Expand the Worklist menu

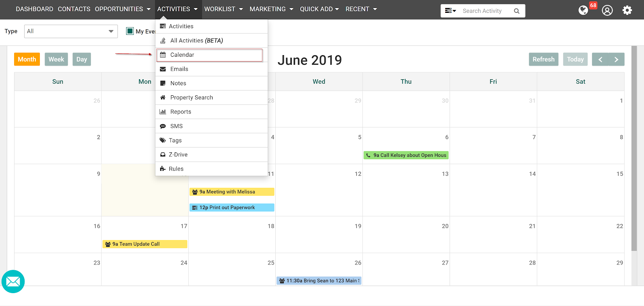(223, 9)
